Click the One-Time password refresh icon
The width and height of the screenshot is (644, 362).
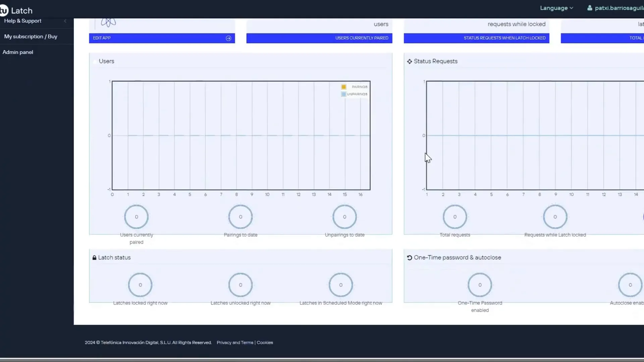[410, 258]
